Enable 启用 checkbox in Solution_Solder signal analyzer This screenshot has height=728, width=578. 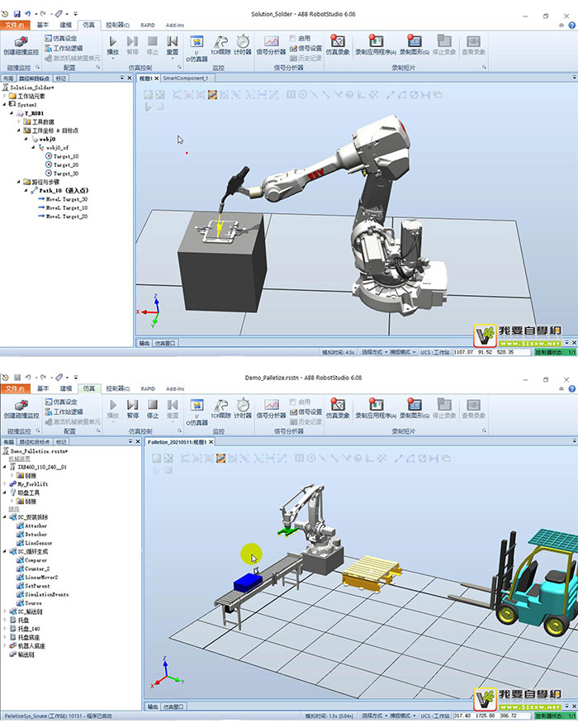coord(292,38)
